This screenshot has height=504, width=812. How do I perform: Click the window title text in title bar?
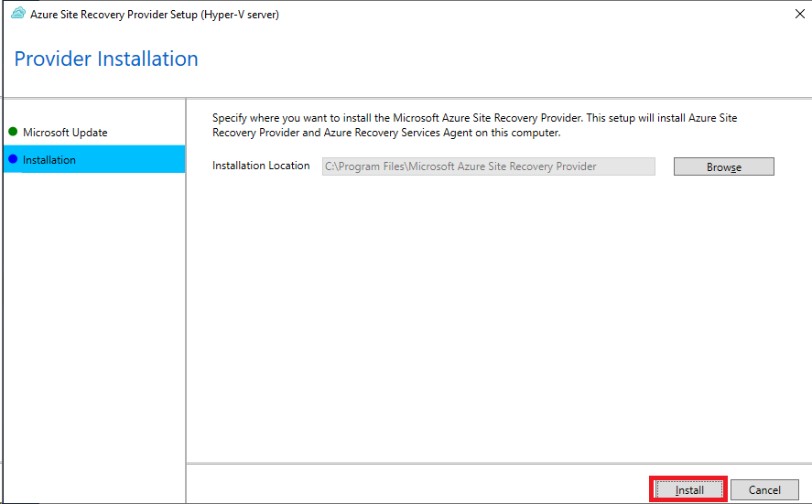coord(155,15)
